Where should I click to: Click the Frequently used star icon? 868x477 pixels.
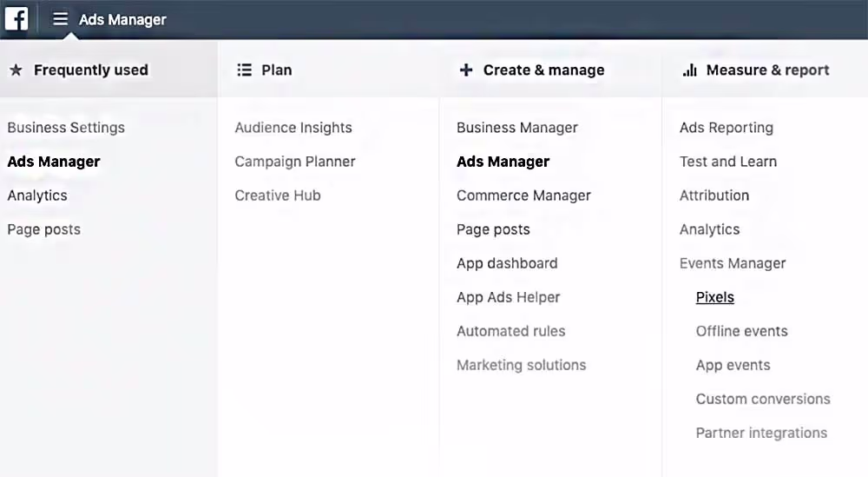pyautogui.click(x=16, y=70)
